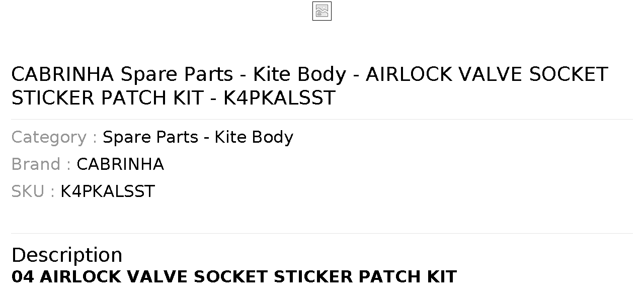Screen dimensions: 644x304
Task: Click the Description section heading
Action: [x=67, y=255]
